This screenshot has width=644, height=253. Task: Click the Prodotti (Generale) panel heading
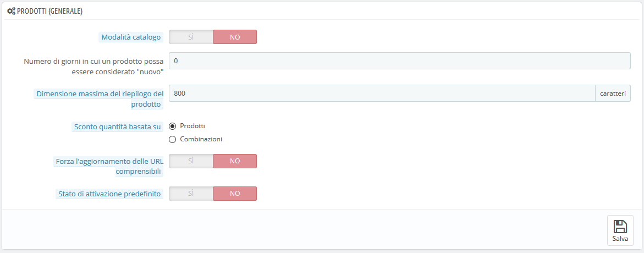(49, 12)
